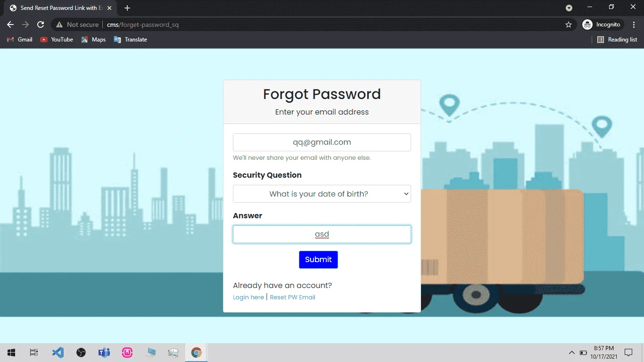Click the battery status icon
Screen dimensions: 644x362
click(x=583, y=353)
